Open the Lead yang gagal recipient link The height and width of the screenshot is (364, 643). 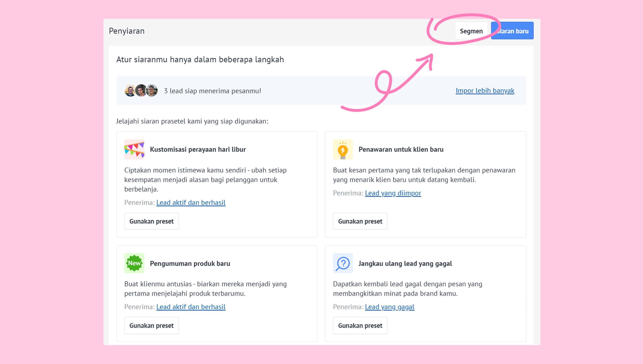pyautogui.click(x=390, y=307)
